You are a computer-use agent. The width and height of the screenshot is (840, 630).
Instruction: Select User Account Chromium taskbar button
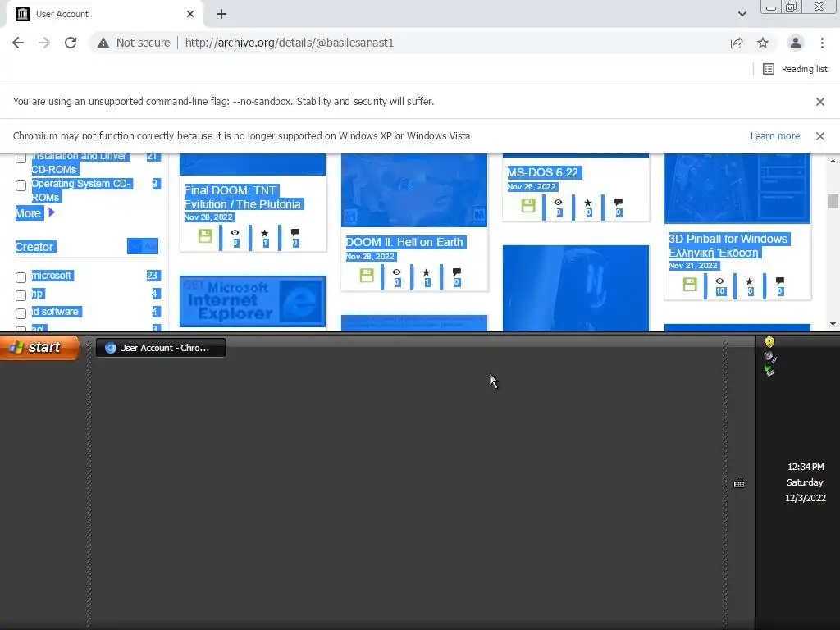pos(161,348)
